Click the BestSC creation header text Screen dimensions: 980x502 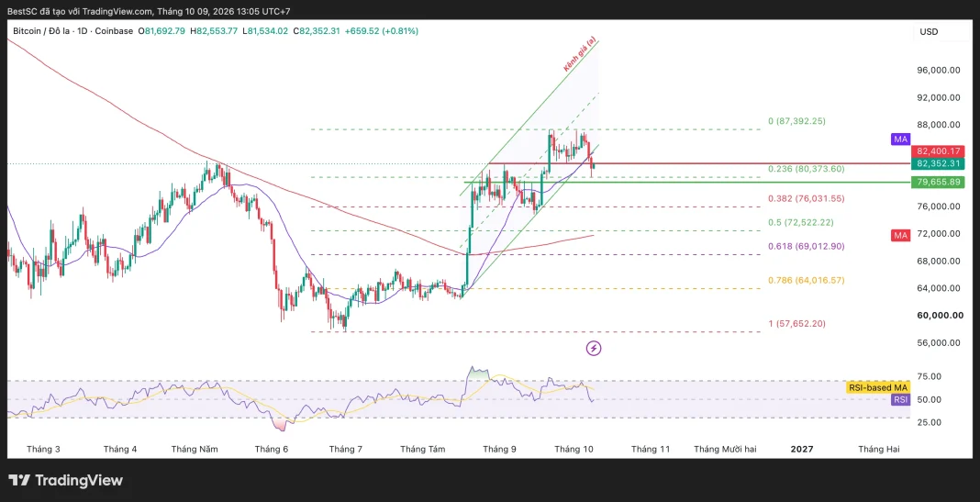(150, 11)
